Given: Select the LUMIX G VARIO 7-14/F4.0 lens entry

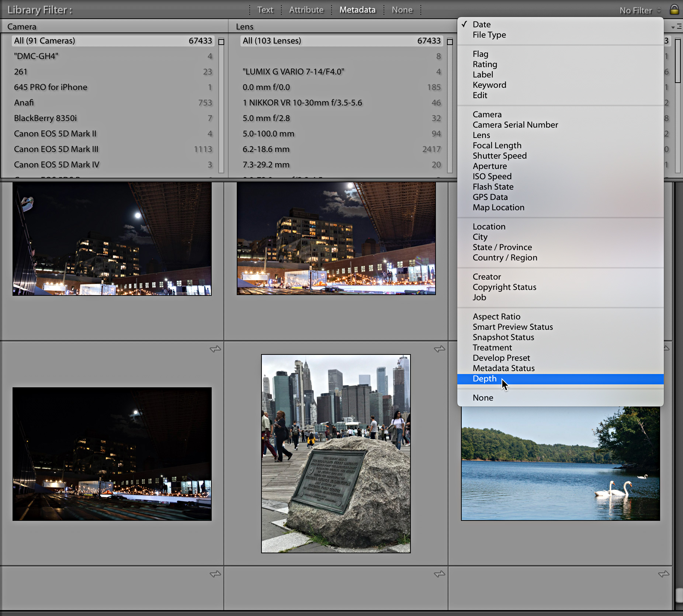Looking at the screenshot, I should [x=292, y=72].
